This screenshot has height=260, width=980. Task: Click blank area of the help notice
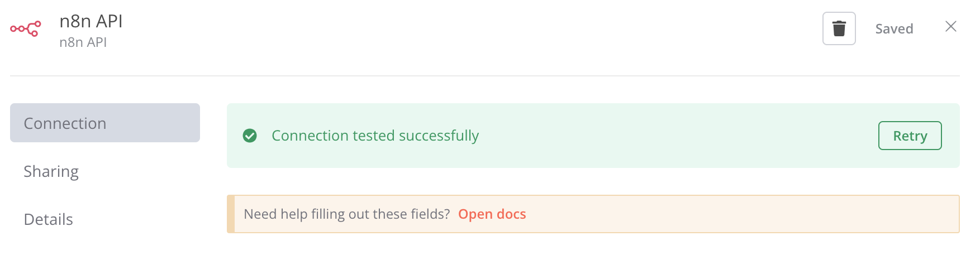(726, 214)
